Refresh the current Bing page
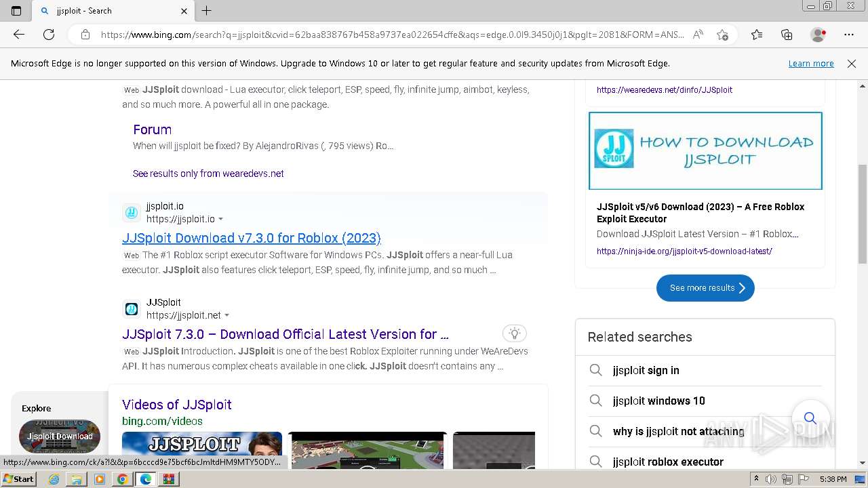 (x=49, y=35)
